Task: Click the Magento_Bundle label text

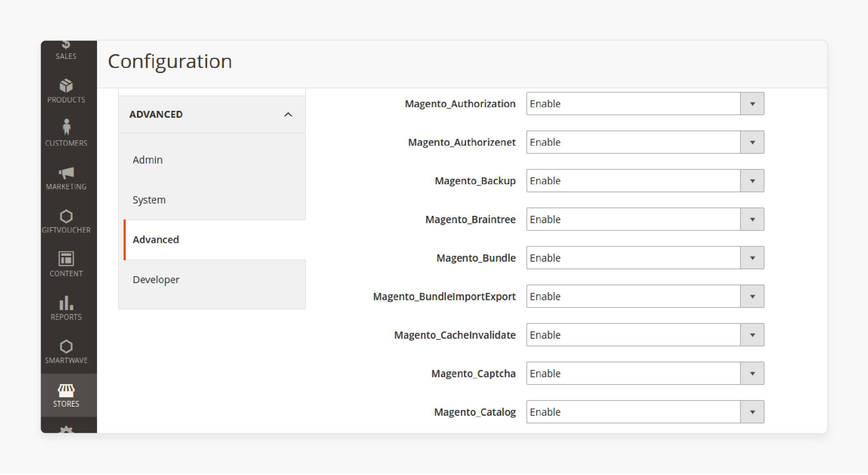Action: tap(476, 258)
